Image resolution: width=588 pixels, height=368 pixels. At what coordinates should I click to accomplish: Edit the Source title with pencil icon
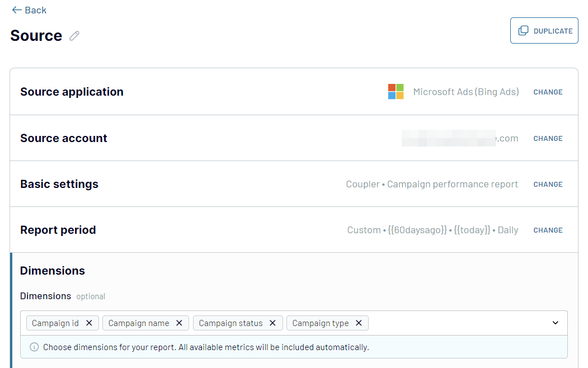(74, 36)
